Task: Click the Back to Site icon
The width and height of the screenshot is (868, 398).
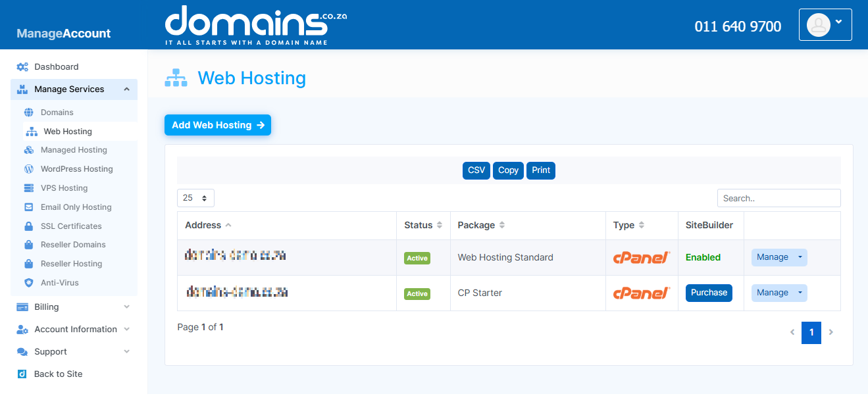Action: pyautogui.click(x=22, y=374)
